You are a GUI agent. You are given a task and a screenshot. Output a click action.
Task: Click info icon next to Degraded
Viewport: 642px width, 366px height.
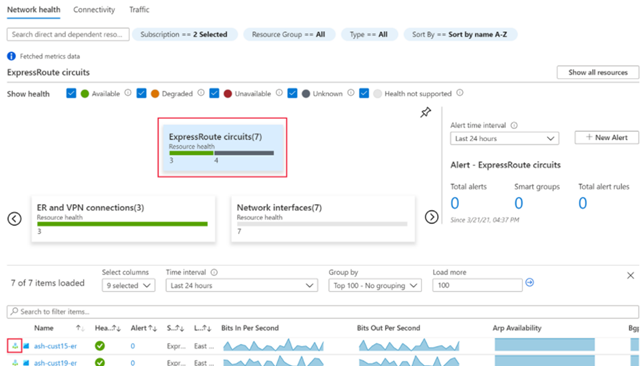[201, 93]
